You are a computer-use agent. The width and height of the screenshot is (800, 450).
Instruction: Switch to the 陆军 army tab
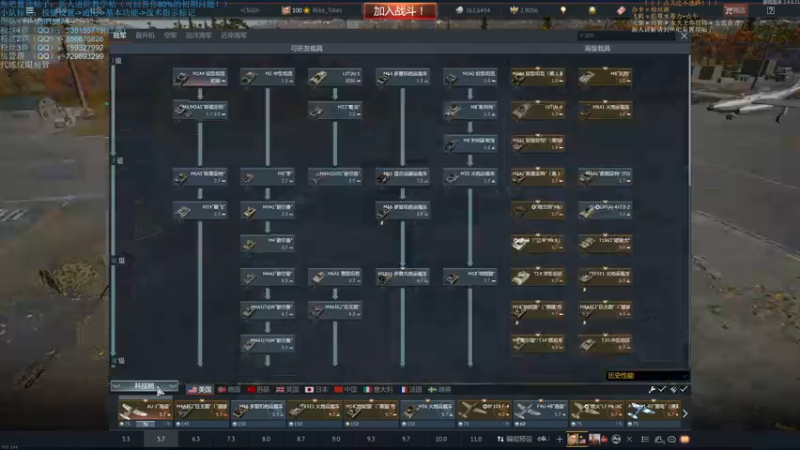(x=119, y=35)
